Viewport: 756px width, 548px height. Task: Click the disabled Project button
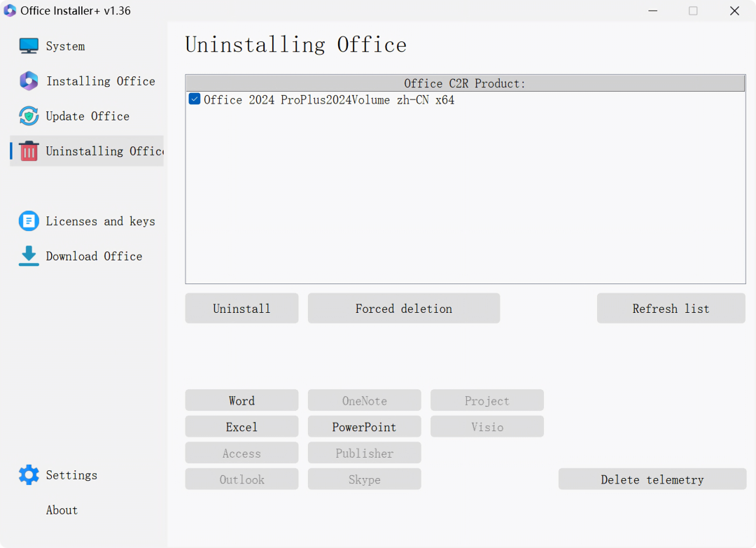point(487,400)
